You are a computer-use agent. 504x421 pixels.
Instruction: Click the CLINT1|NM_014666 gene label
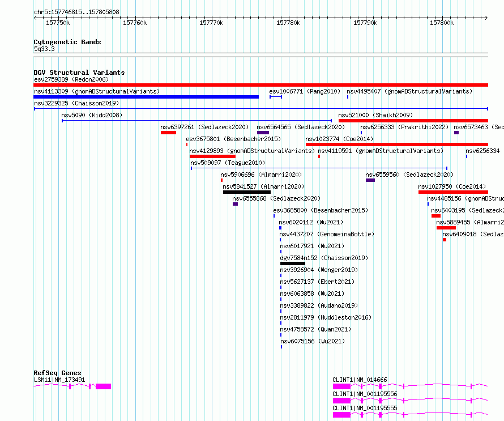pyautogui.click(x=360, y=380)
